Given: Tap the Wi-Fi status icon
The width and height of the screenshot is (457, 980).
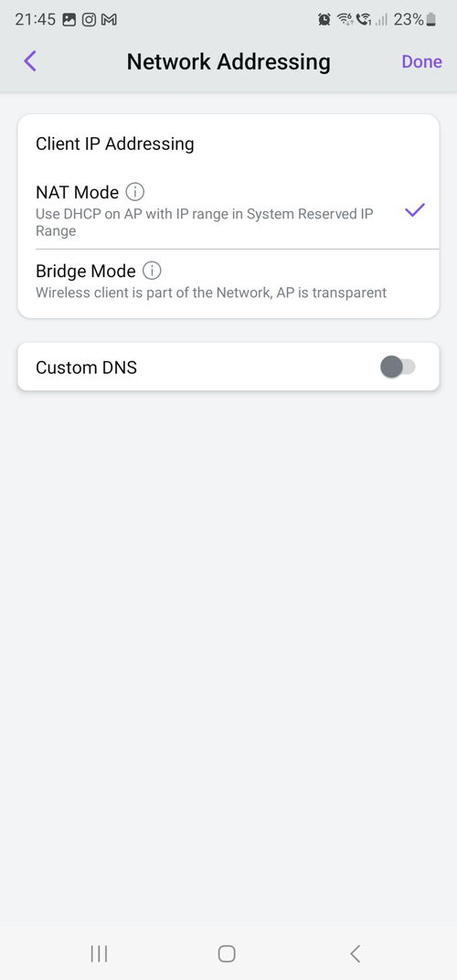Looking at the screenshot, I should coord(345,20).
